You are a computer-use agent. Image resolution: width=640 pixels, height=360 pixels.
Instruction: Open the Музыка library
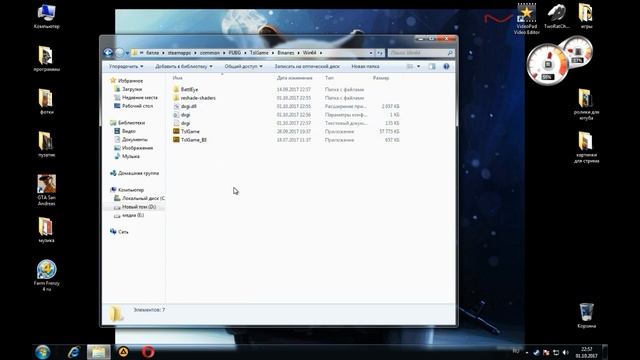point(127,156)
